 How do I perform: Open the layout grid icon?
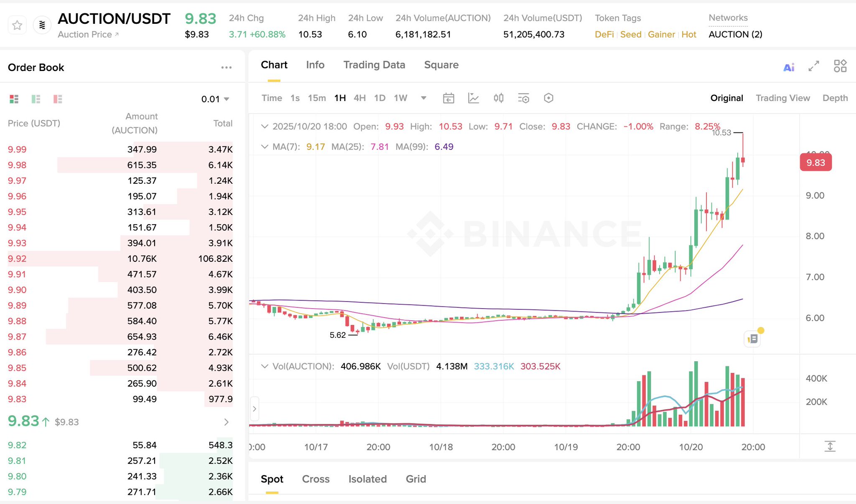click(840, 66)
